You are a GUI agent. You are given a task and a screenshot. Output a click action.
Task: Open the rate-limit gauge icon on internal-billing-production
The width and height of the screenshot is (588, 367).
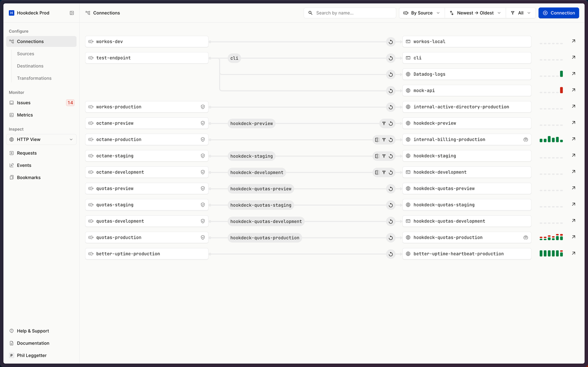526,139
